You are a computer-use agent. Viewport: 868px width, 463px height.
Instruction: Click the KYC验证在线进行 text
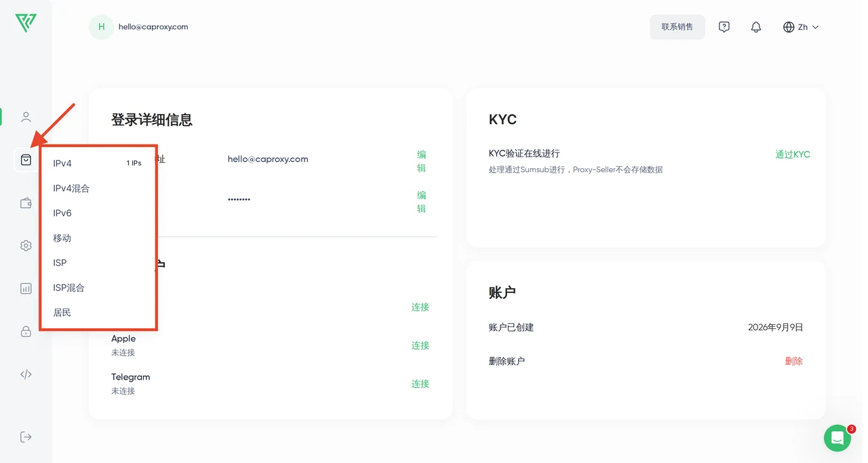point(524,154)
